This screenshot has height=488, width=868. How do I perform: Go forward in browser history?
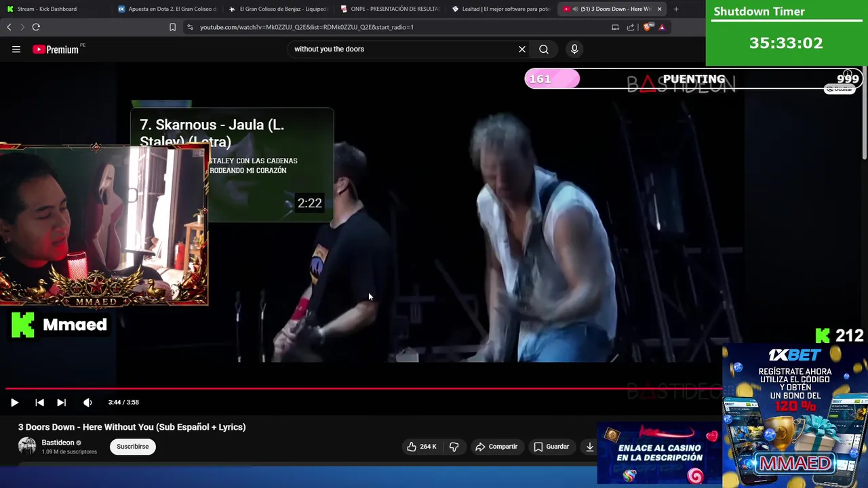click(x=22, y=27)
